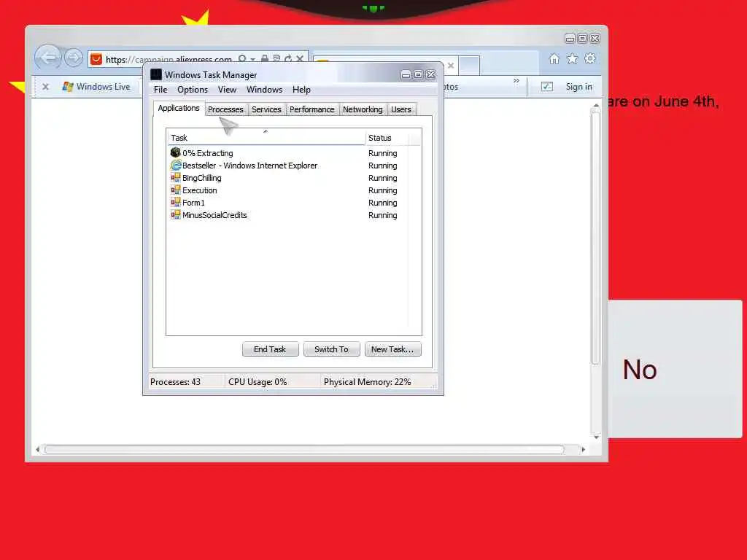Click the Task Manager title bar icon
Image resolution: width=747 pixels, height=560 pixels.
156,74
